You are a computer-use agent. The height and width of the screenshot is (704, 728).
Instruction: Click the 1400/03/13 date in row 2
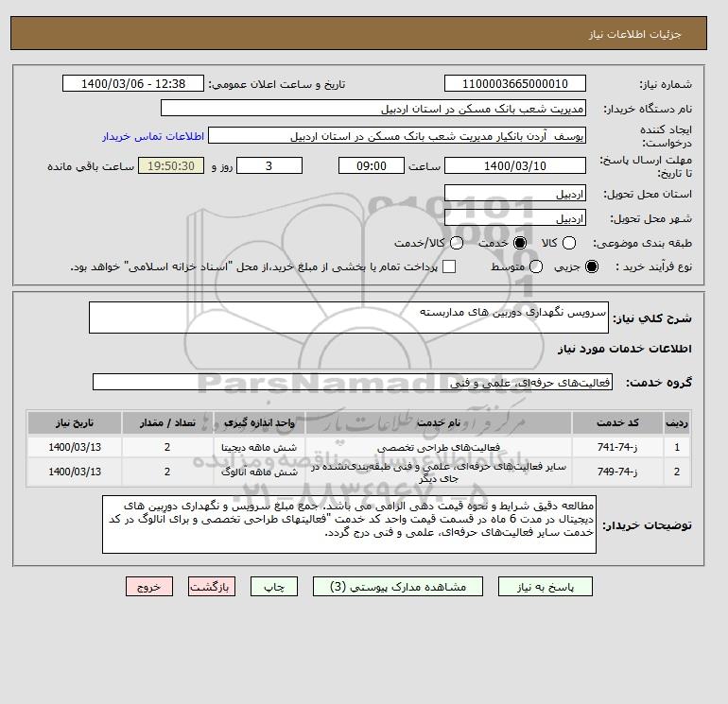point(75,472)
